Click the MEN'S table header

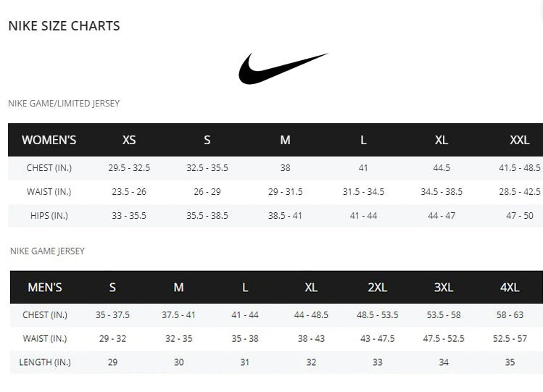(x=45, y=287)
